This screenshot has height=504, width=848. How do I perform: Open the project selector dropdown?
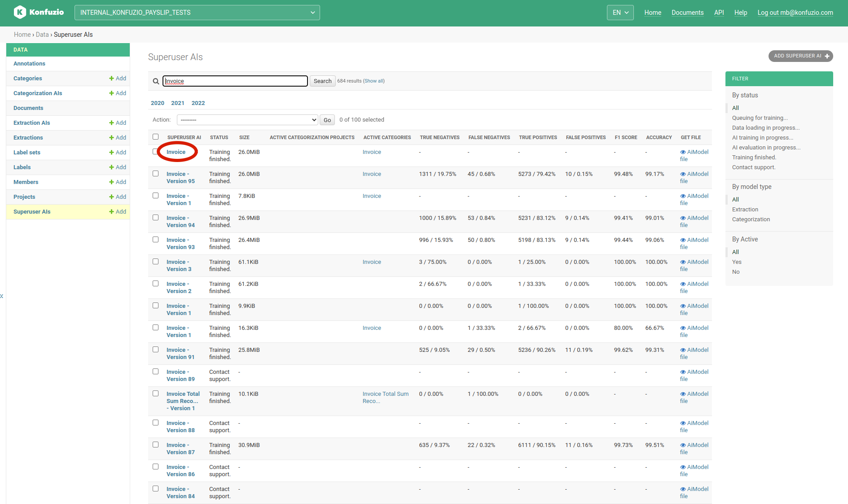pyautogui.click(x=197, y=13)
